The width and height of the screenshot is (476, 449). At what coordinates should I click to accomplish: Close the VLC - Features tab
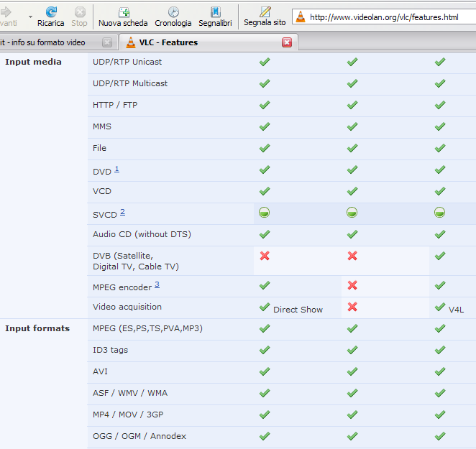[x=287, y=43]
